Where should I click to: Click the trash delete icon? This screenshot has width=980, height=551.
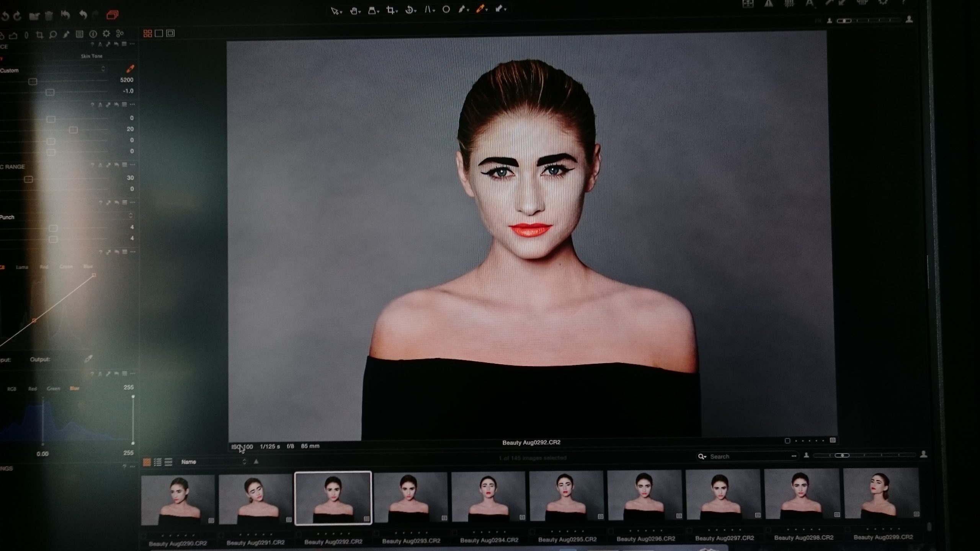click(x=49, y=16)
